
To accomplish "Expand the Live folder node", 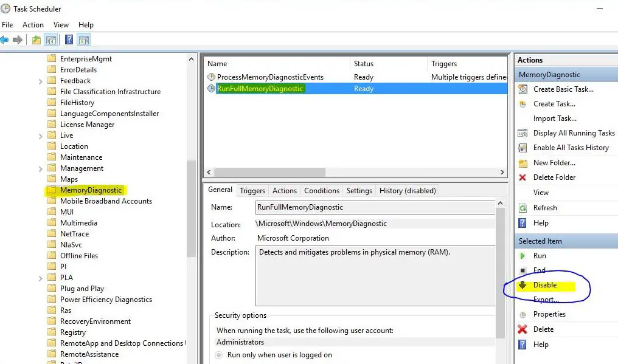I will pyautogui.click(x=40, y=136).
